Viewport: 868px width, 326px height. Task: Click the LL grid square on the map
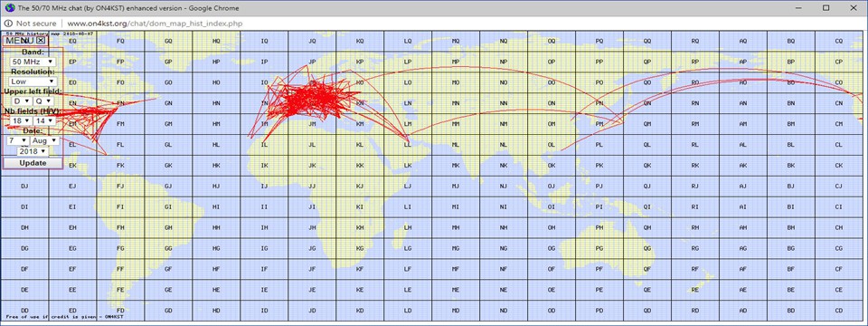(x=408, y=145)
